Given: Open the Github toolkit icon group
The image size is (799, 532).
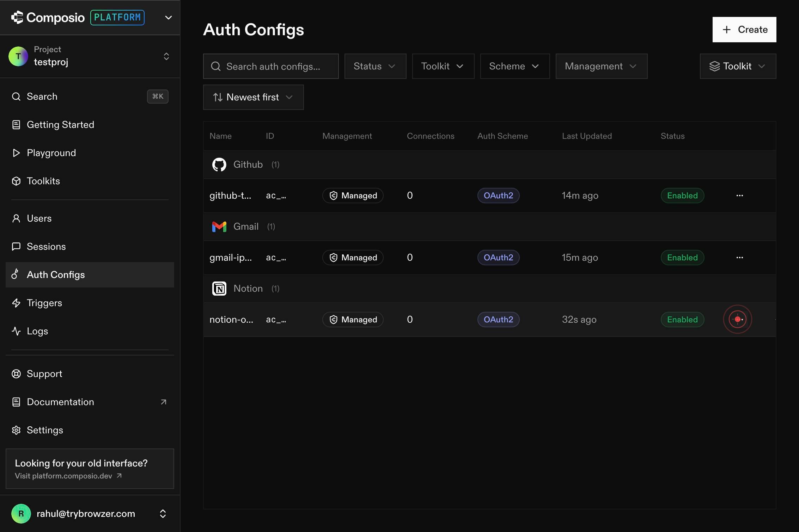Looking at the screenshot, I should 219,165.
